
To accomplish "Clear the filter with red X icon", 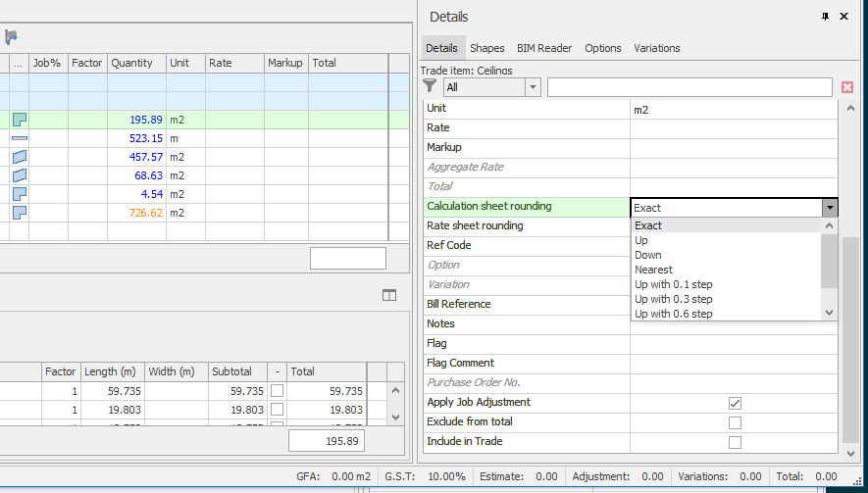I will point(847,88).
